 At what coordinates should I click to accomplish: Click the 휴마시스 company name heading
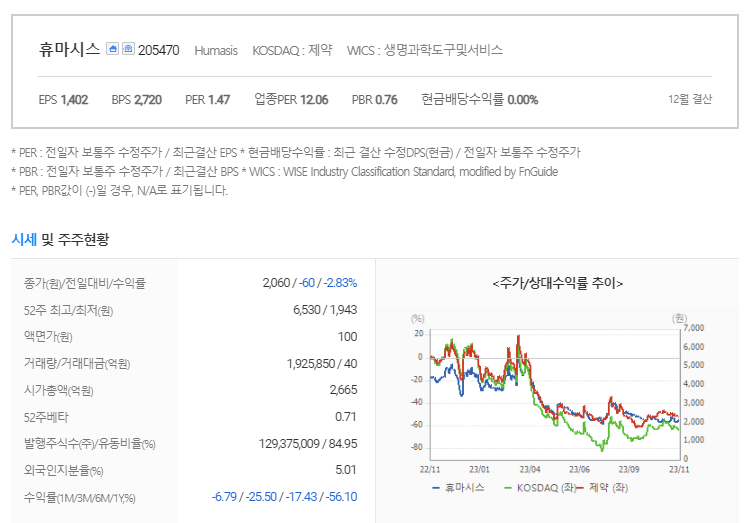pos(69,49)
